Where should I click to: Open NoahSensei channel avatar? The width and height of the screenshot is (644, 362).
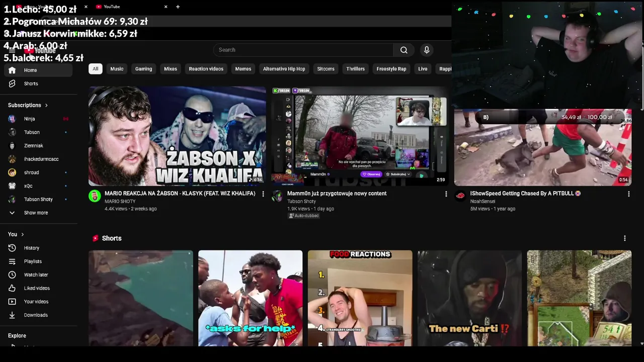(x=460, y=196)
